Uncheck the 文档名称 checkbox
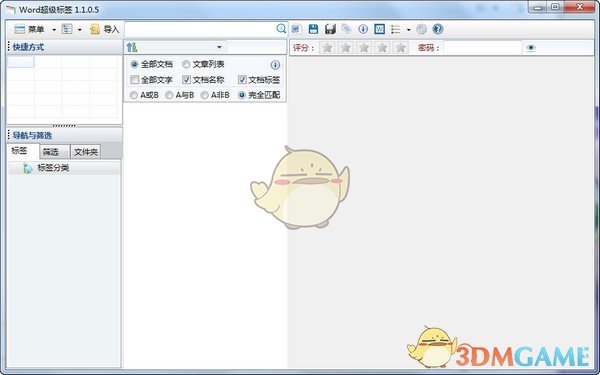600x375 pixels. (x=203, y=80)
